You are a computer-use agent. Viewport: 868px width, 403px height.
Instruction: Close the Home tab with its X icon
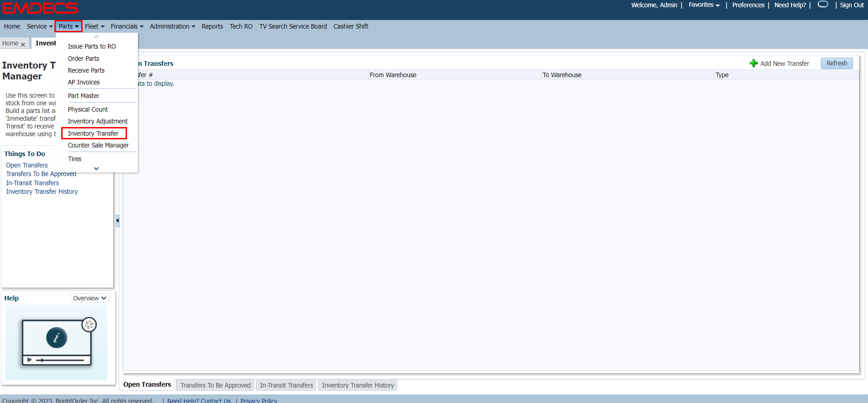point(23,44)
